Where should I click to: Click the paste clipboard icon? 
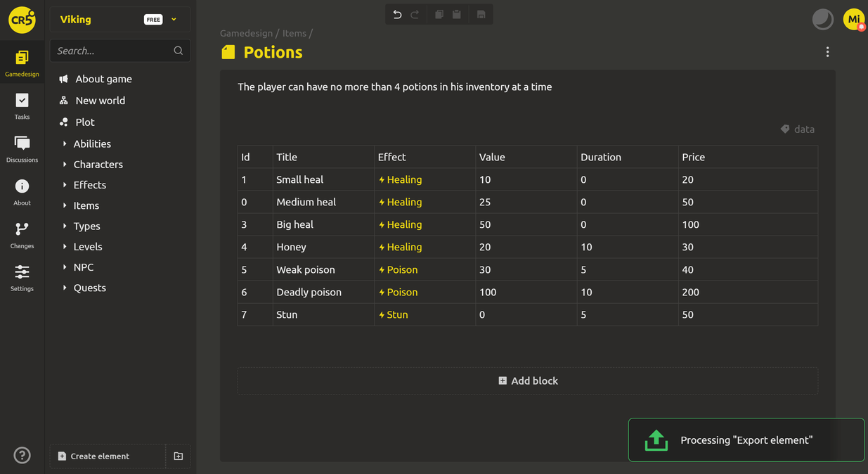pos(457,15)
